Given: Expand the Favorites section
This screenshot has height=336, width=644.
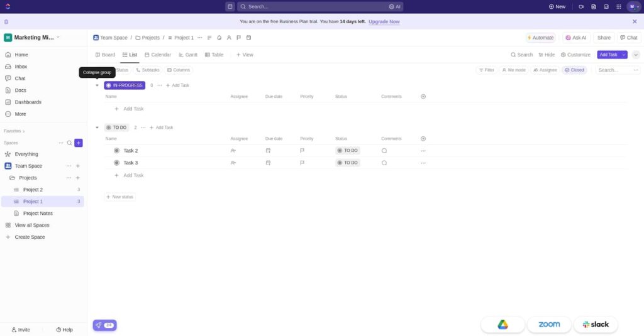Looking at the screenshot, I should 14,131.
